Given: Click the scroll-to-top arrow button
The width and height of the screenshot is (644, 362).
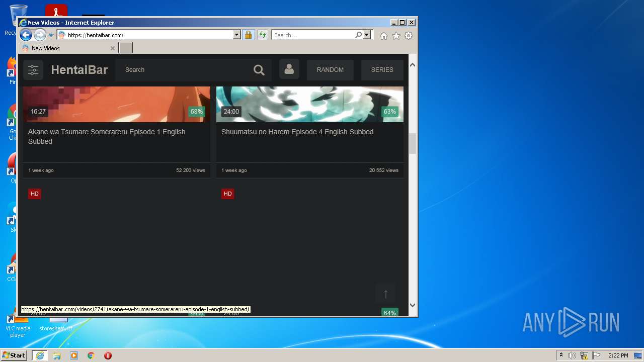Looking at the screenshot, I should click(x=386, y=294).
